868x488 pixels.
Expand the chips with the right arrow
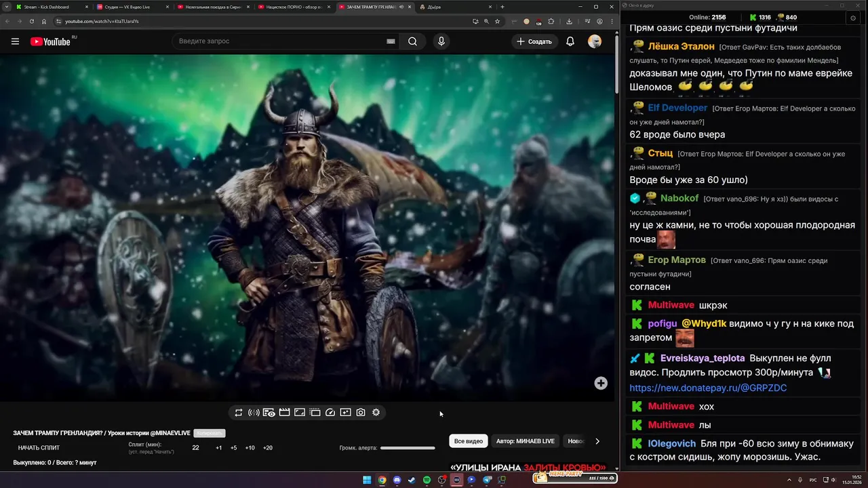(597, 441)
